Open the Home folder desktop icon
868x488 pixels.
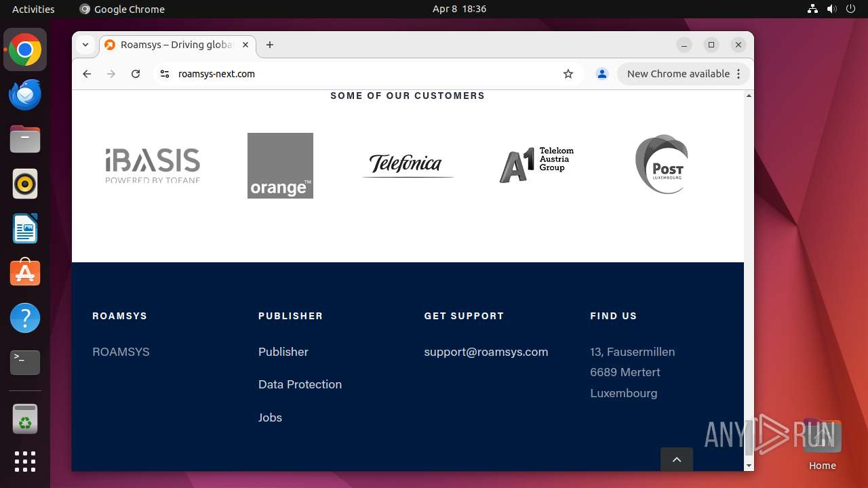[822, 445]
